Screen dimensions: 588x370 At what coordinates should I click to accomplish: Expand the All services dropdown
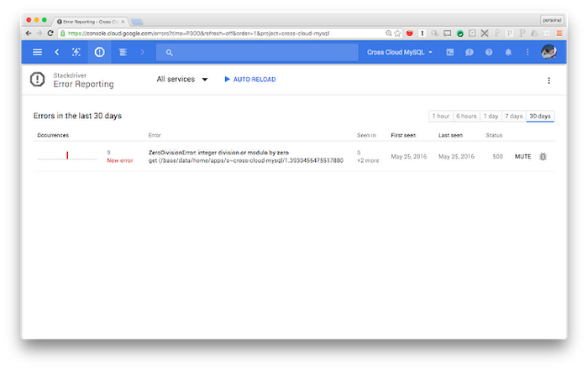(x=182, y=79)
